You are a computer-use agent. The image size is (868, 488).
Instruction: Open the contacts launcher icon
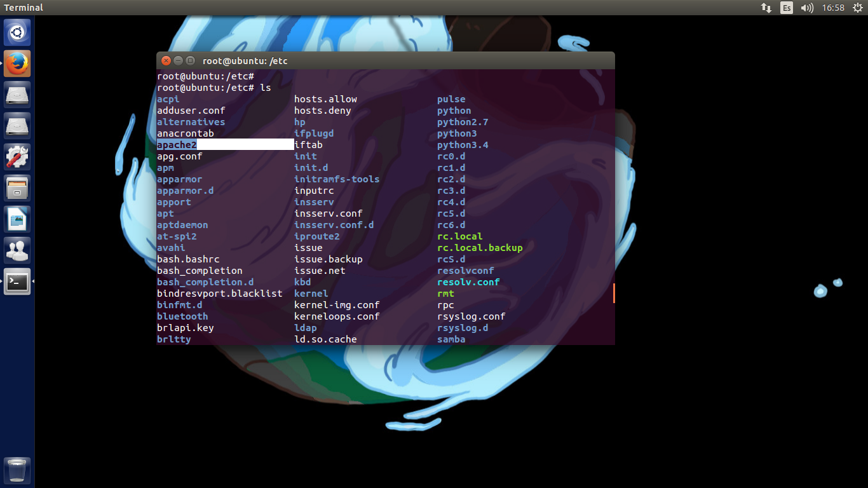click(17, 250)
